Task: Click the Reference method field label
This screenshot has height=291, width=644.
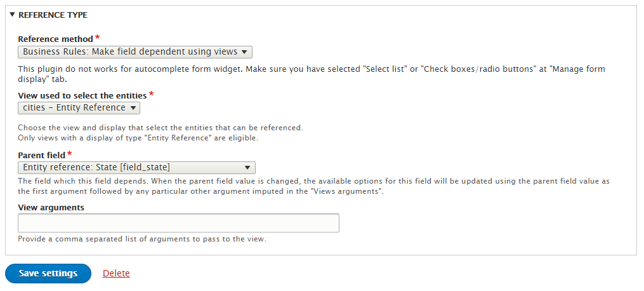Action: [x=55, y=39]
